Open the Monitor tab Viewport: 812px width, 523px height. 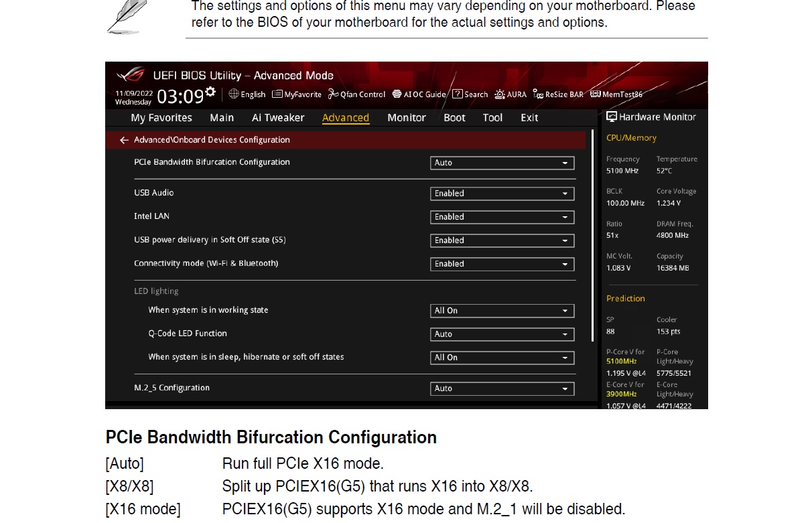pyautogui.click(x=406, y=118)
